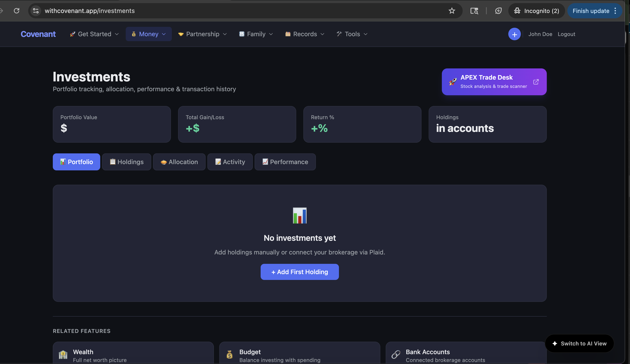
Task: Switch to the Holdings tab
Action: click(126, 162)
